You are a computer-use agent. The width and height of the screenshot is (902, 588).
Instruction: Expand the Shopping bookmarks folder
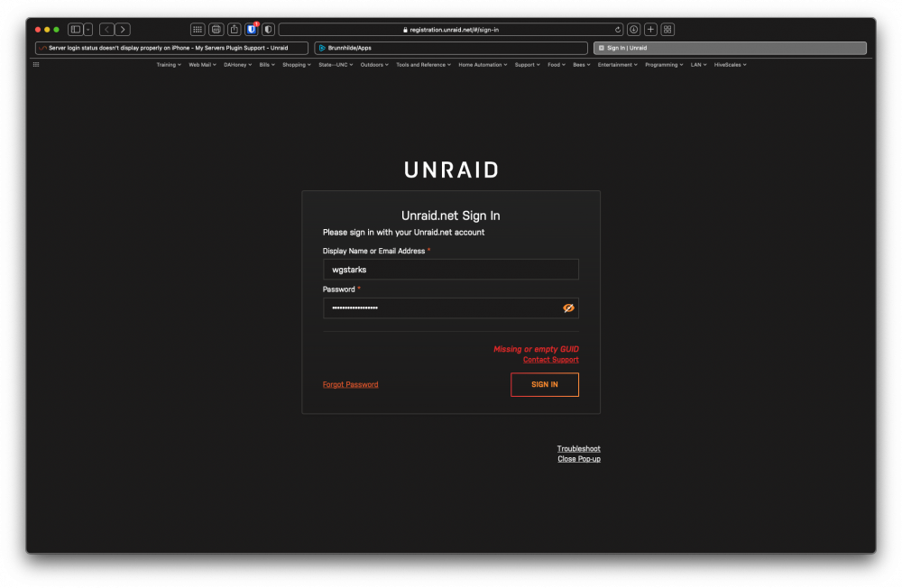point(296,65)
